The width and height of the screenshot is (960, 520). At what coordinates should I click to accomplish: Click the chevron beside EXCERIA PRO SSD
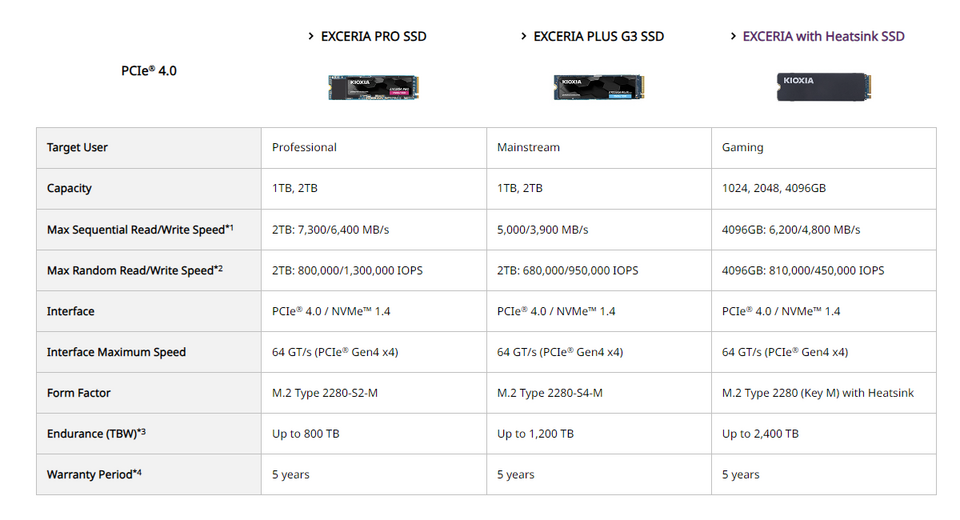click(x=311, y=37)
